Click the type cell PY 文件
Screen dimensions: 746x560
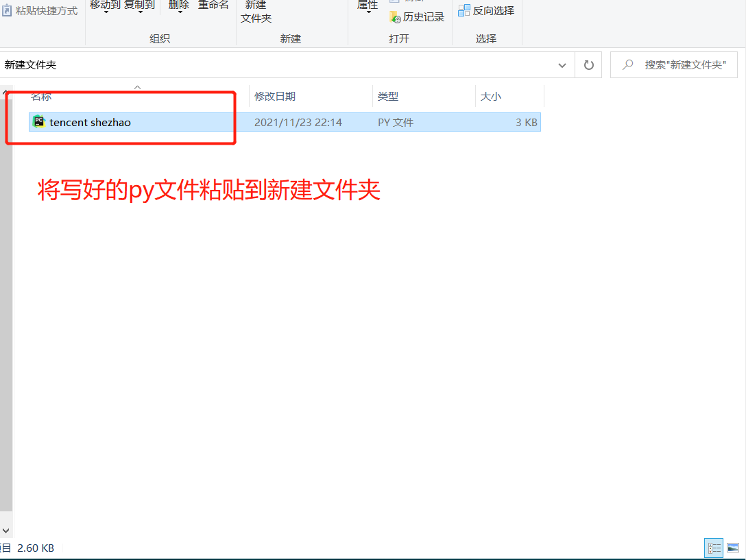click(396, 122)
